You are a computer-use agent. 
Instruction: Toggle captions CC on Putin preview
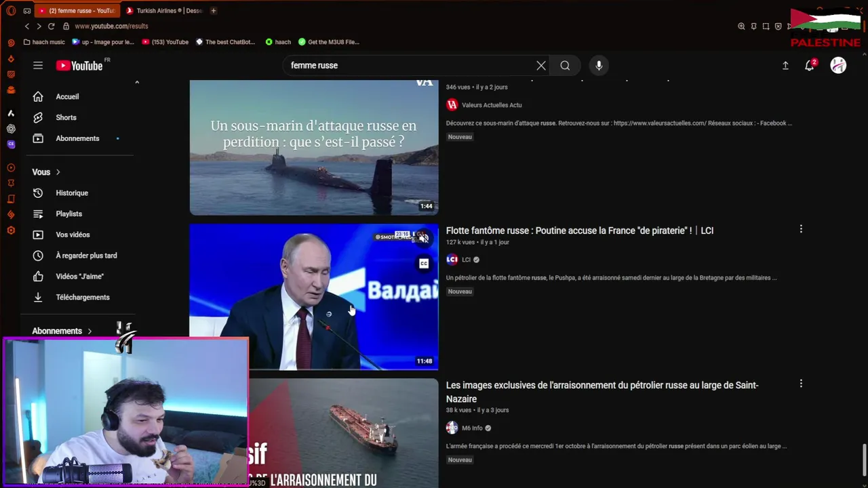424,264
